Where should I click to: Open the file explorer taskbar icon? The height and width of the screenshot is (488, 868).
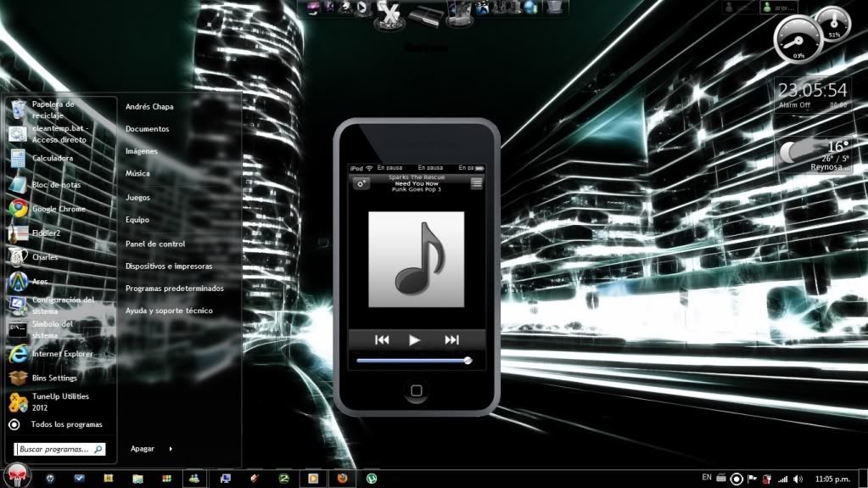click(137, 479)
